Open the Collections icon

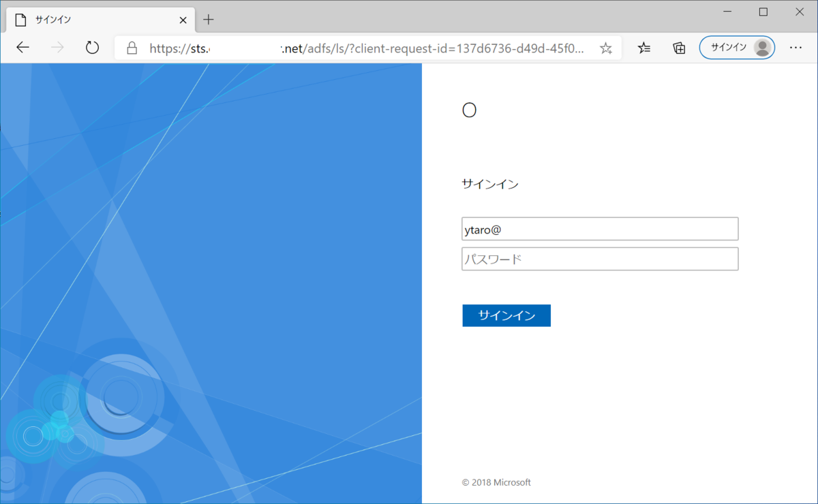679,48
